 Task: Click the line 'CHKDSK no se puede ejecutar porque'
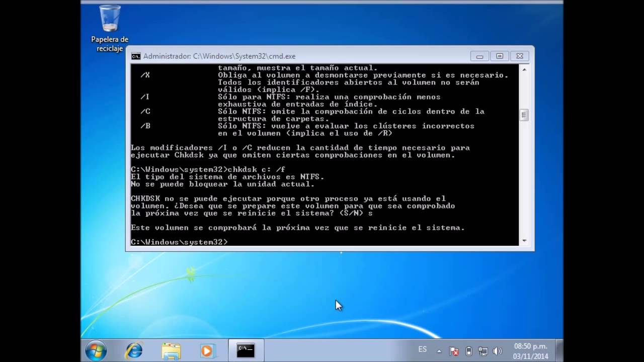288,199
